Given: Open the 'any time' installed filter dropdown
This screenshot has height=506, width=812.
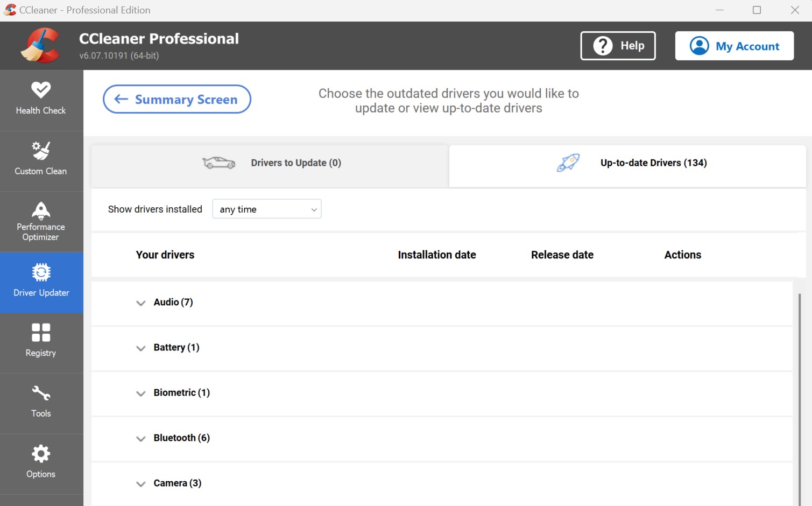Looking at the screenshot, I should click(x=267, y=209).
